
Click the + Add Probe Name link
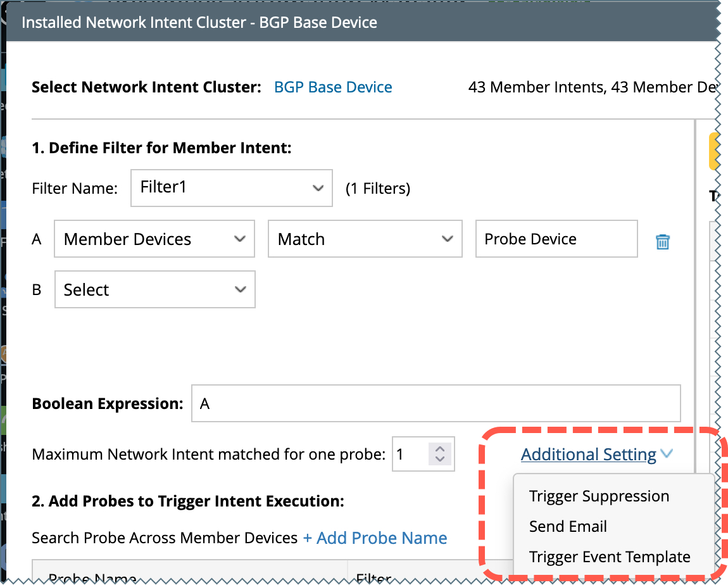click(x=375, y=538)
